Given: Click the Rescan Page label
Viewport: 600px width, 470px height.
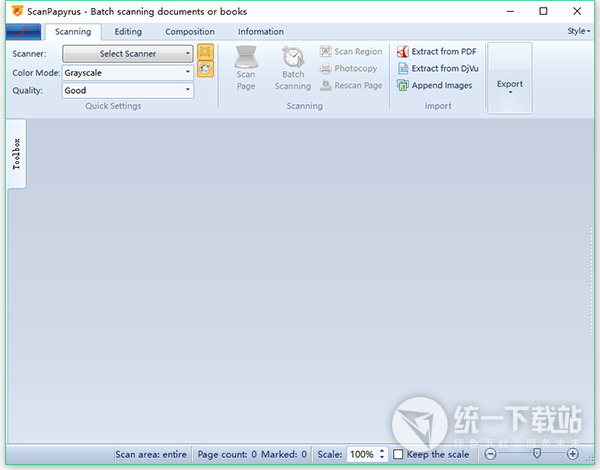Looking at the screenshot, I should coord(358,85).
